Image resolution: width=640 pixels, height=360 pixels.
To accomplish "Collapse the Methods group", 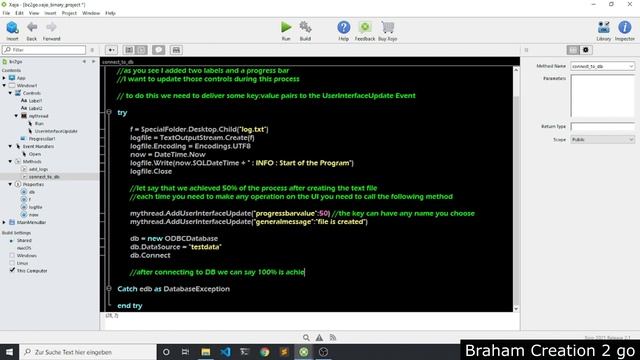I will click(x=10, y=162).
